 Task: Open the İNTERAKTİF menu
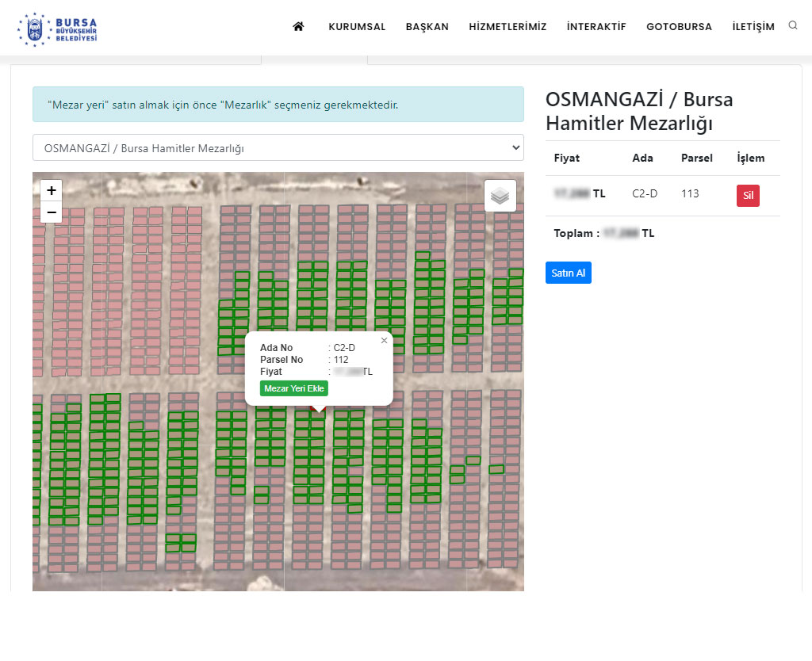(x=596, y=27)
